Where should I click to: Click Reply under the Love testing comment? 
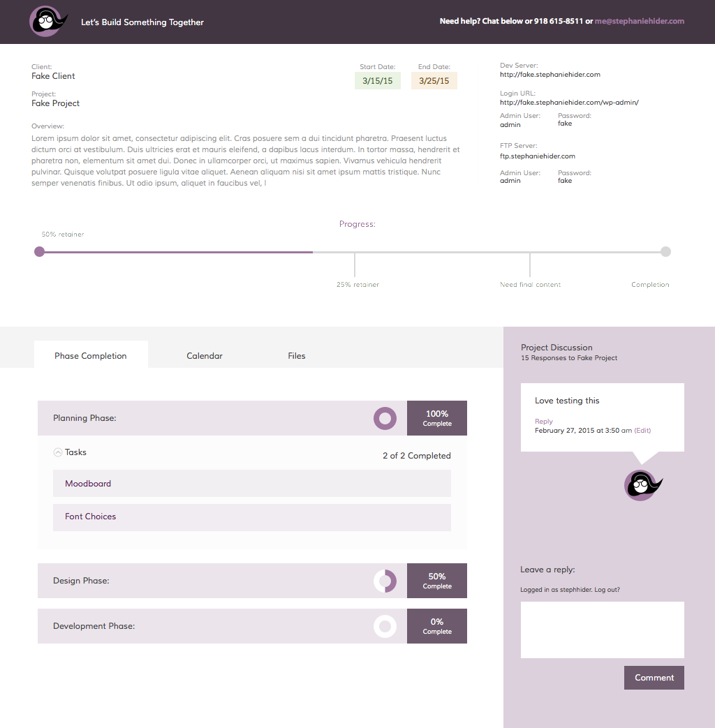[543, 422]
